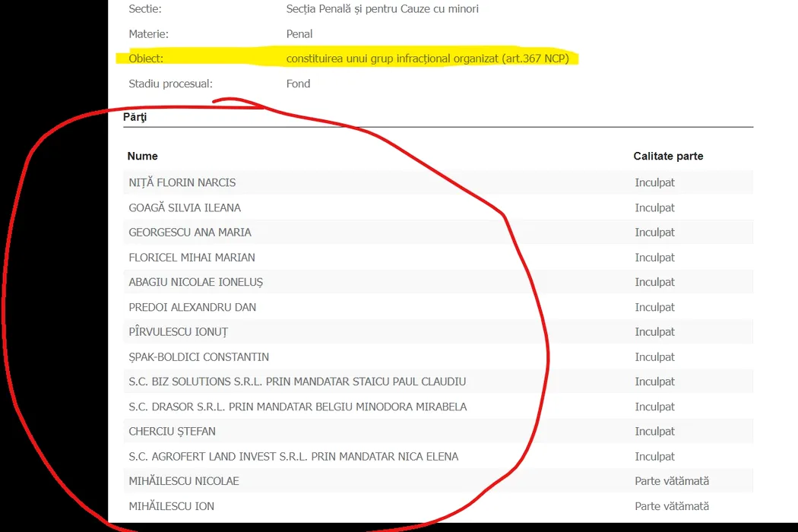
Task: Select the S.C. DRASOR S.R.L. row name
Action: [298, 407]
